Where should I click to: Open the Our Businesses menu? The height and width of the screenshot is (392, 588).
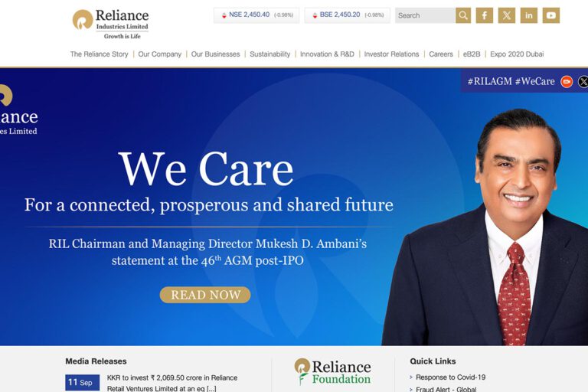click(215, 54)
